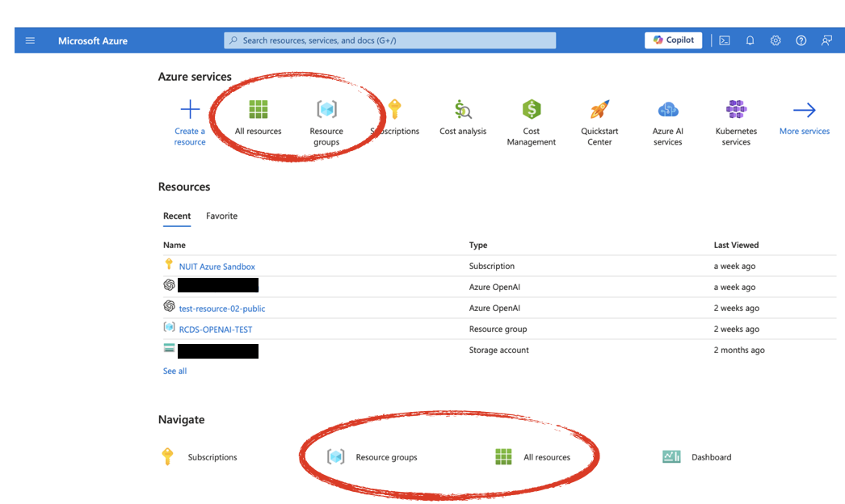Open Resource groups in Azure services

(326, 110)
